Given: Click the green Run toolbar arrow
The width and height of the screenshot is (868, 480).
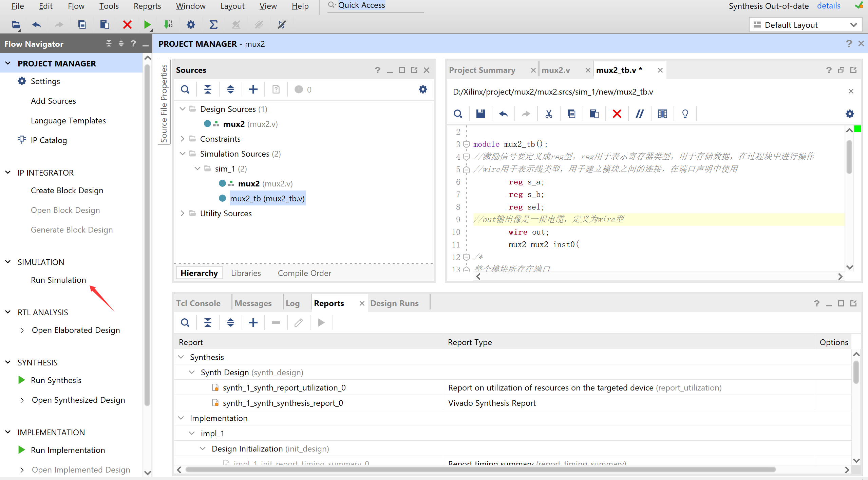Looking at the screenshot, I should tap(147, 25).
